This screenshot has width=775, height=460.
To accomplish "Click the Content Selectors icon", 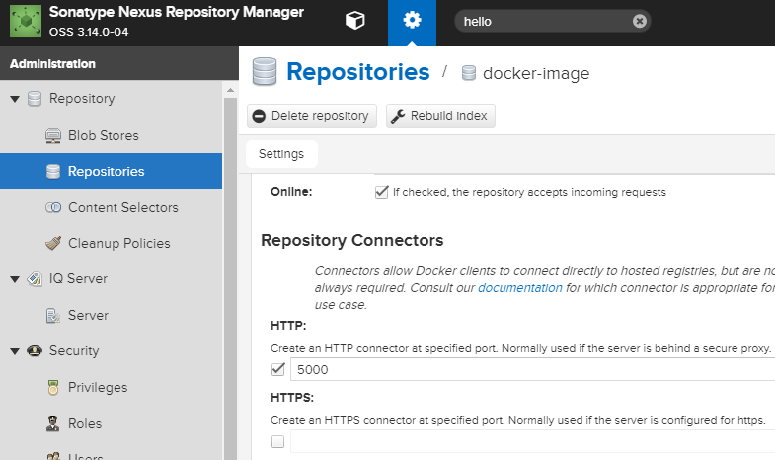I will coord(53,207).
